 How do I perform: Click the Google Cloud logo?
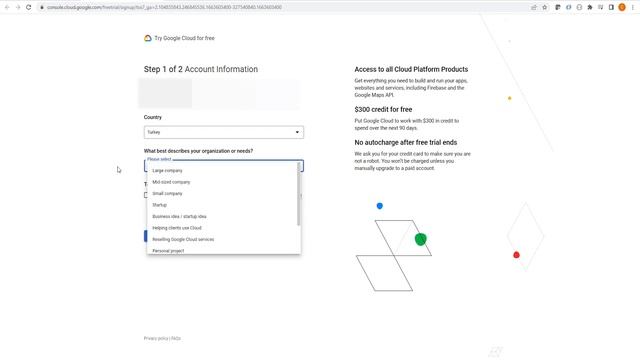(x=148, y=38)
